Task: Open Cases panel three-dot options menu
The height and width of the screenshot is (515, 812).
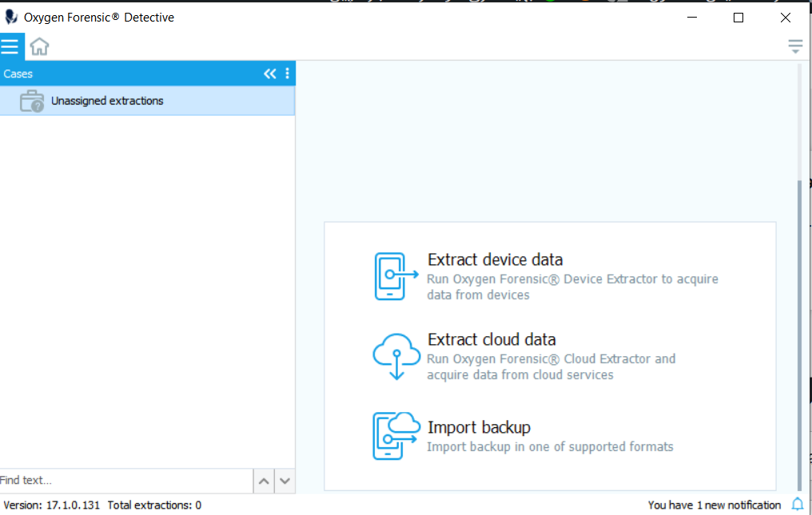Action: coord(288,73)
